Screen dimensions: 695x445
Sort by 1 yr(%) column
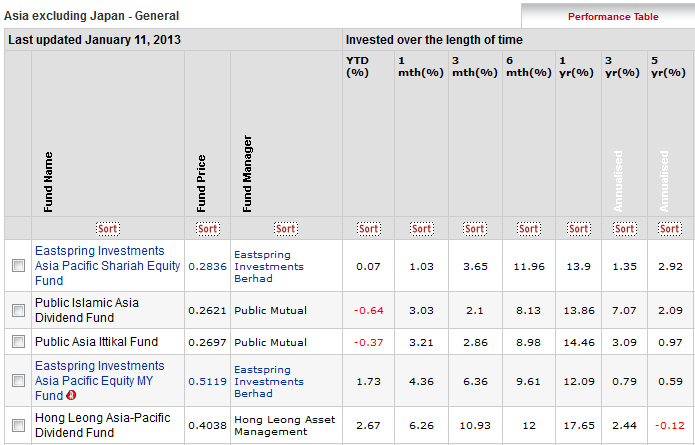pos(578,229)
